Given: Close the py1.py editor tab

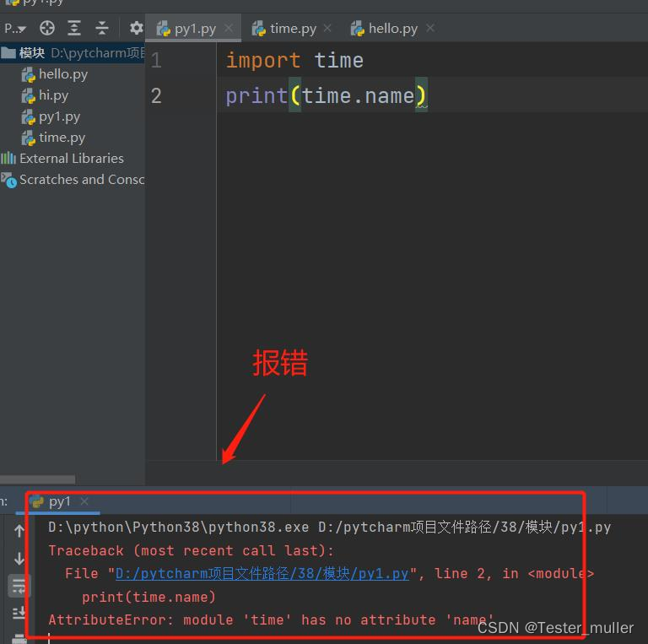Looking at the screenshot, I should coord(229,28).
